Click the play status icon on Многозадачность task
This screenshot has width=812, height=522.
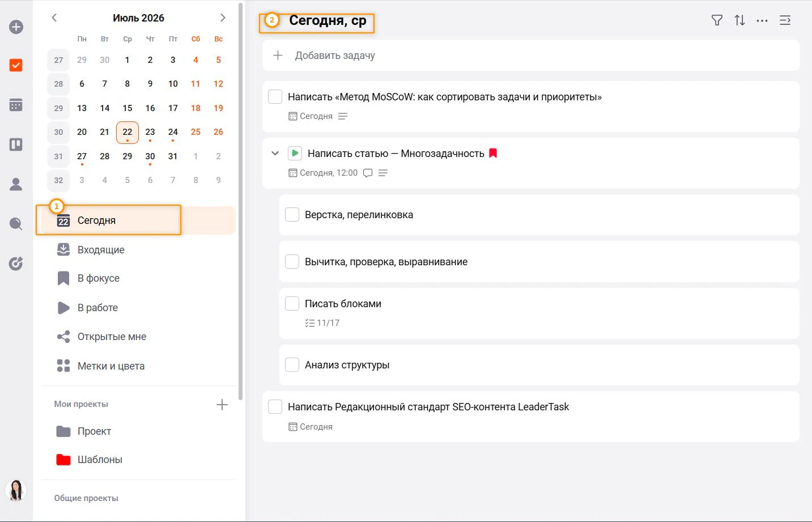(295, 153)
